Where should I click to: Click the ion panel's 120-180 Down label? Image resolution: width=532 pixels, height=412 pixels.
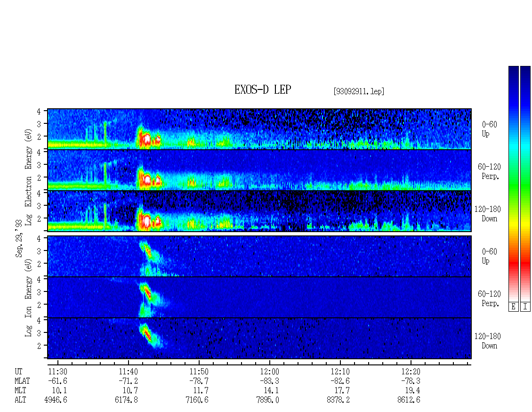click(x=488, y=341)
